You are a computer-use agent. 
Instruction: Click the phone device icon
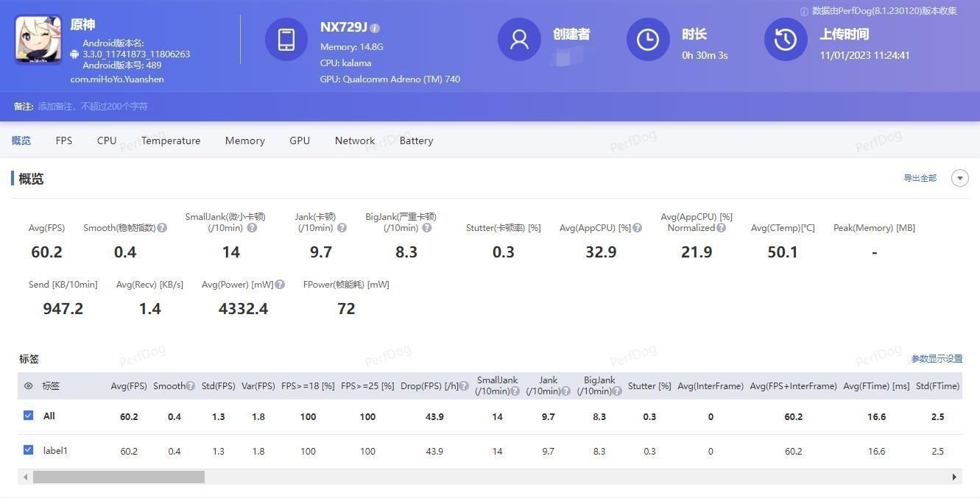pos(286,40)
